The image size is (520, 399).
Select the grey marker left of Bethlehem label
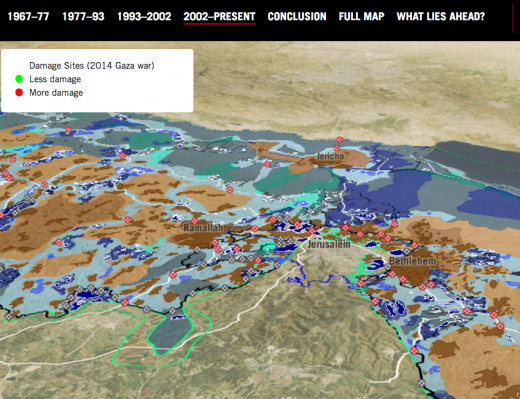387,267
